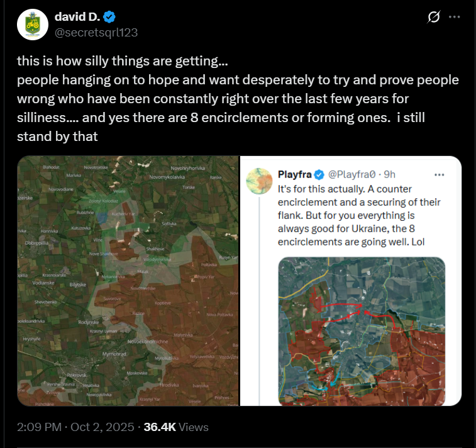Click the 9h timestamp on Playfra's tweet
Image resolution: width=476 pixels, height=448 pixels.
pyautogui.click(x=390, y=174)
